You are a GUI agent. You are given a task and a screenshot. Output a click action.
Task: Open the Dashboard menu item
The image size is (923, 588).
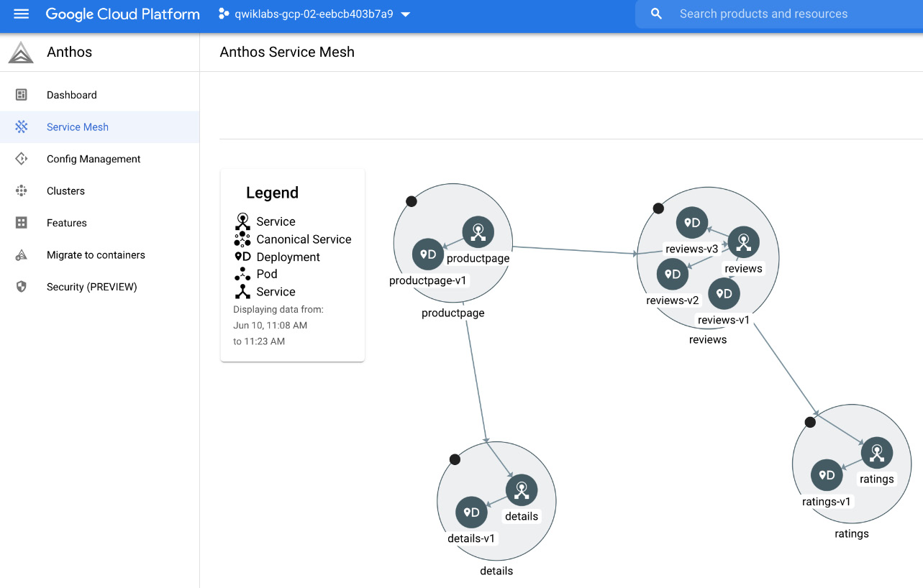tap(100, 95)
